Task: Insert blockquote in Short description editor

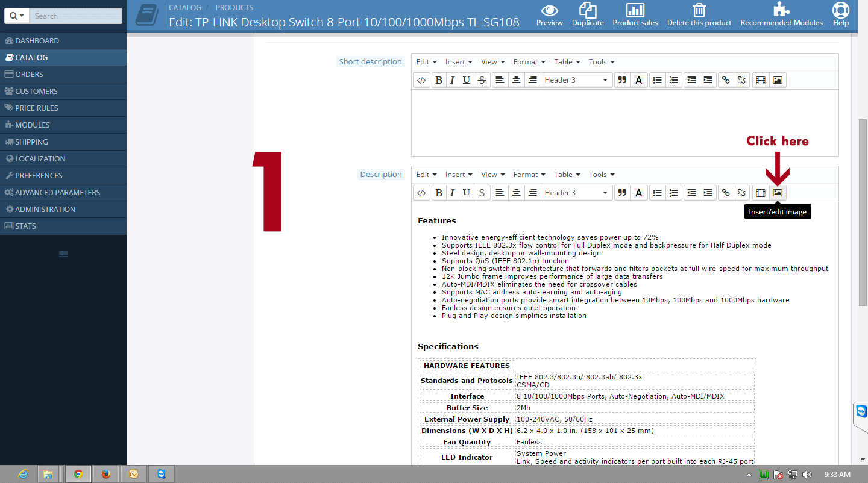Action: [x=622, y=80]
